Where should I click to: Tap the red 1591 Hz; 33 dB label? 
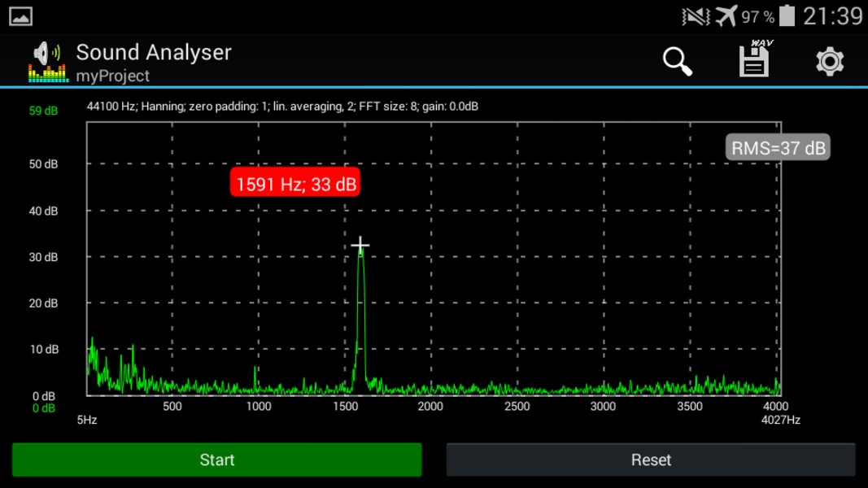295,182
